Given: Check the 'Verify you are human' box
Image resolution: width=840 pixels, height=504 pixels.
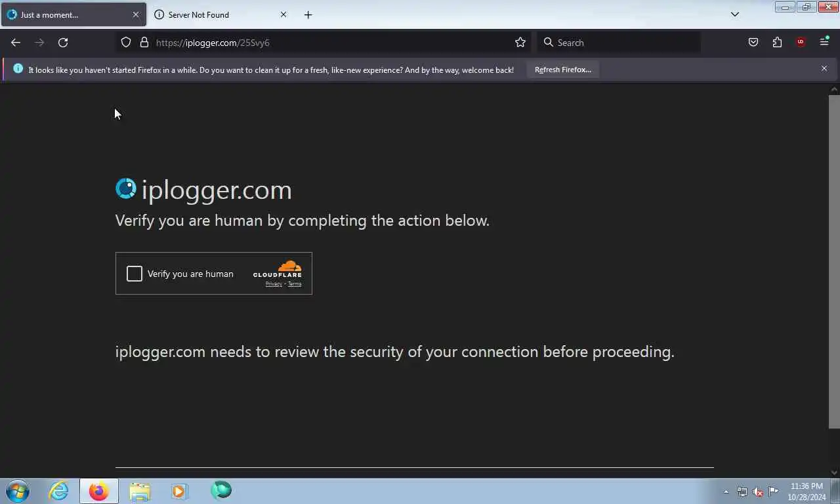Looking at the screenshot, I should (x=135, y=274).
